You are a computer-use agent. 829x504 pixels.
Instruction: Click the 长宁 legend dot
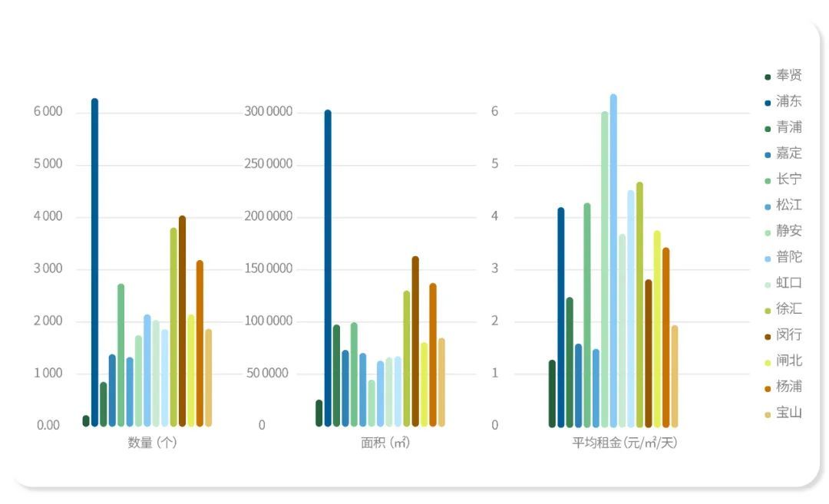(x=768, y=181)
